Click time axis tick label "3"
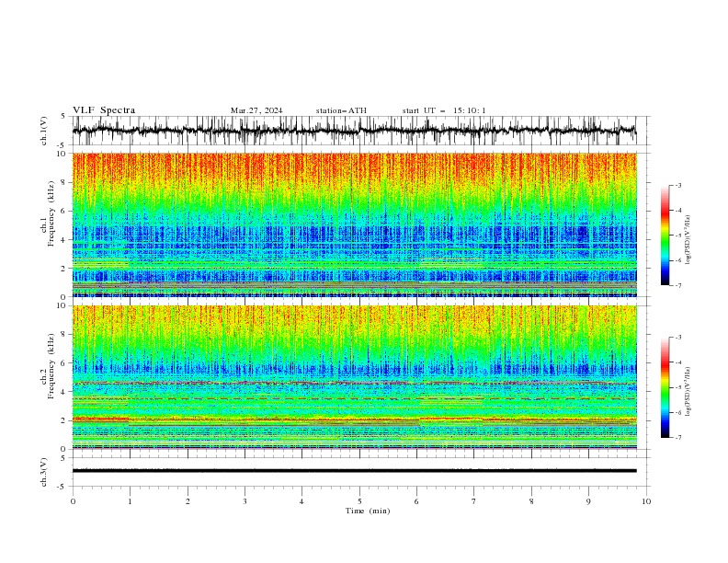Image resolution: width=728 pixels, height=563 pixels. tap(245, 501)
